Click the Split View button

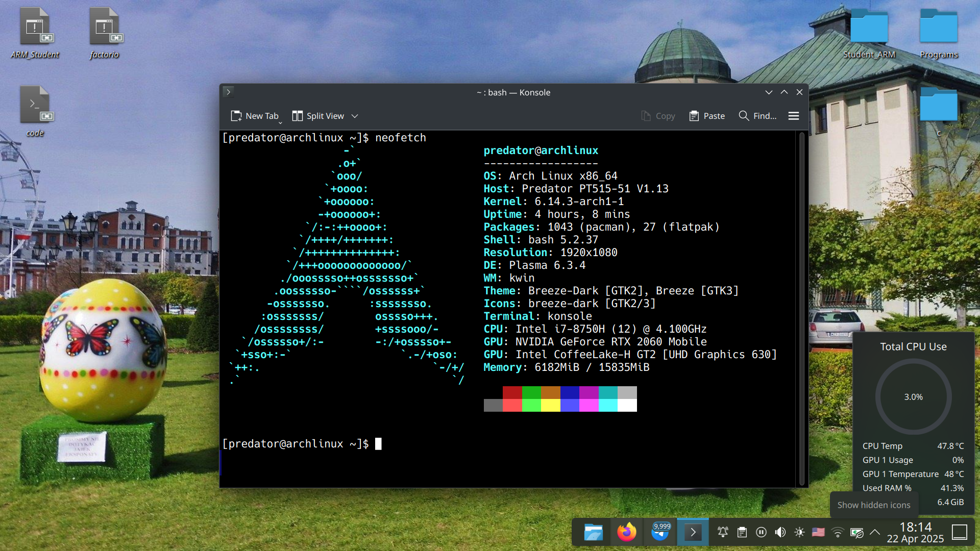point(318,116)
